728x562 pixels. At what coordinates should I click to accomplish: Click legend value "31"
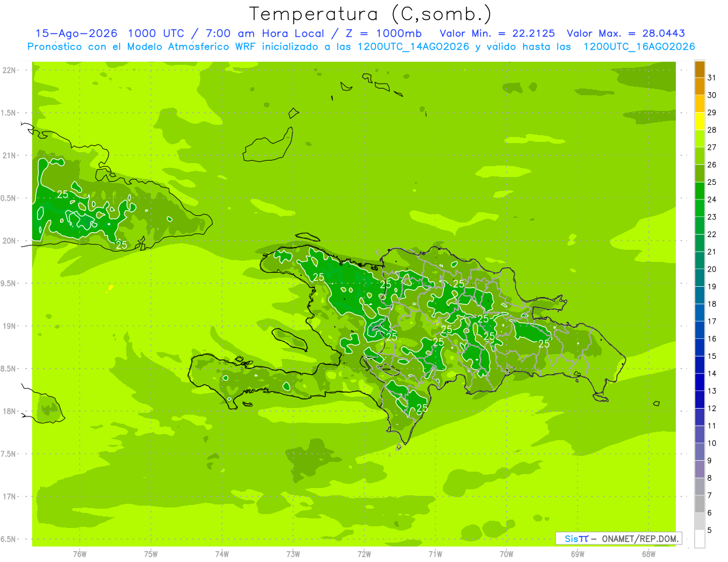(x=712, y=78)
